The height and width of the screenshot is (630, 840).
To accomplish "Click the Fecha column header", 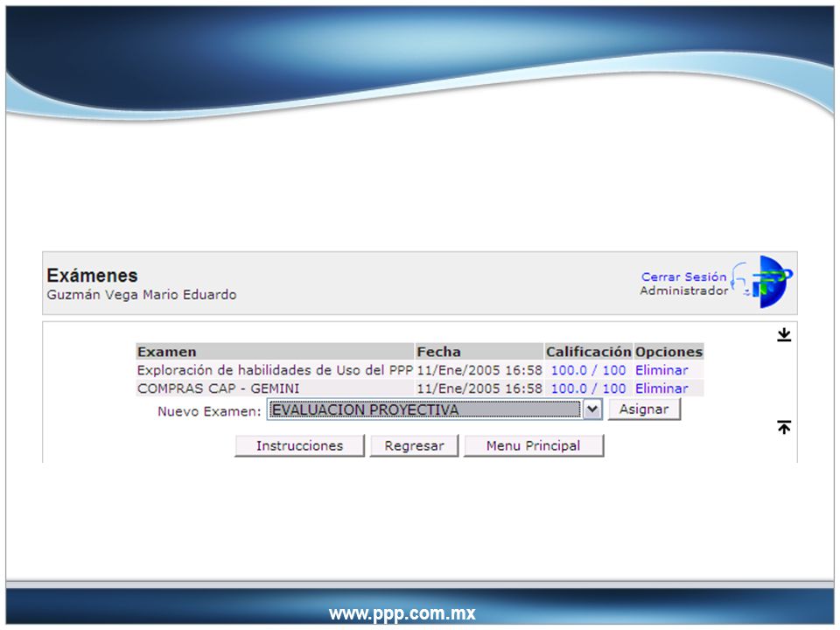I will (x=479, y=352).
